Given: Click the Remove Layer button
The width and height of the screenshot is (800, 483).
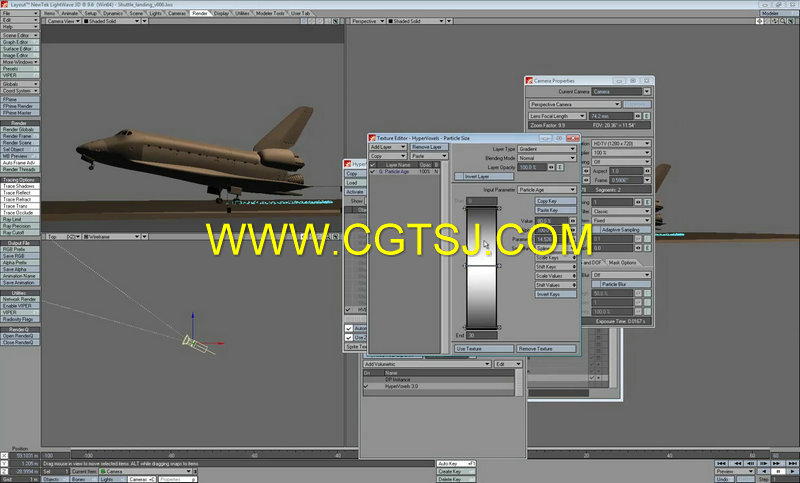Looking at the screenshot, I should point(429,147).
